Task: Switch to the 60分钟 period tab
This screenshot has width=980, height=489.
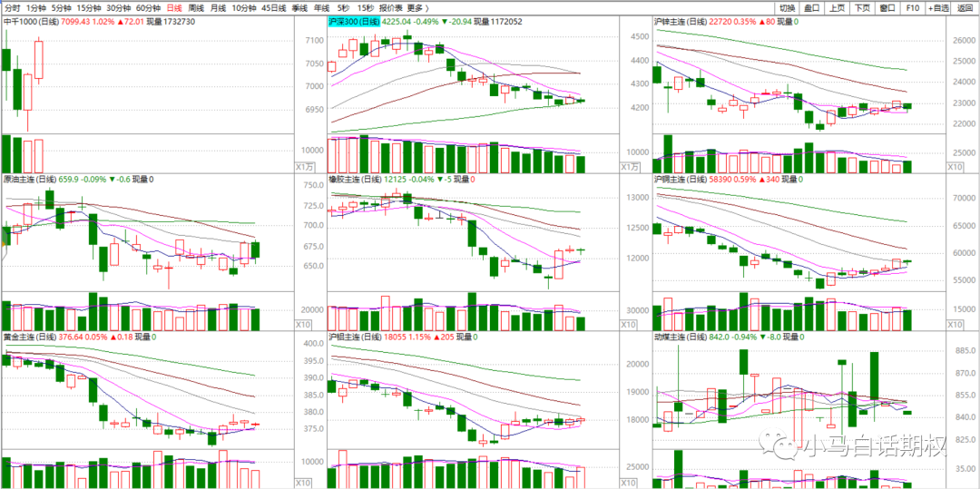Action: pyautogui.click(x=148, y=7)
